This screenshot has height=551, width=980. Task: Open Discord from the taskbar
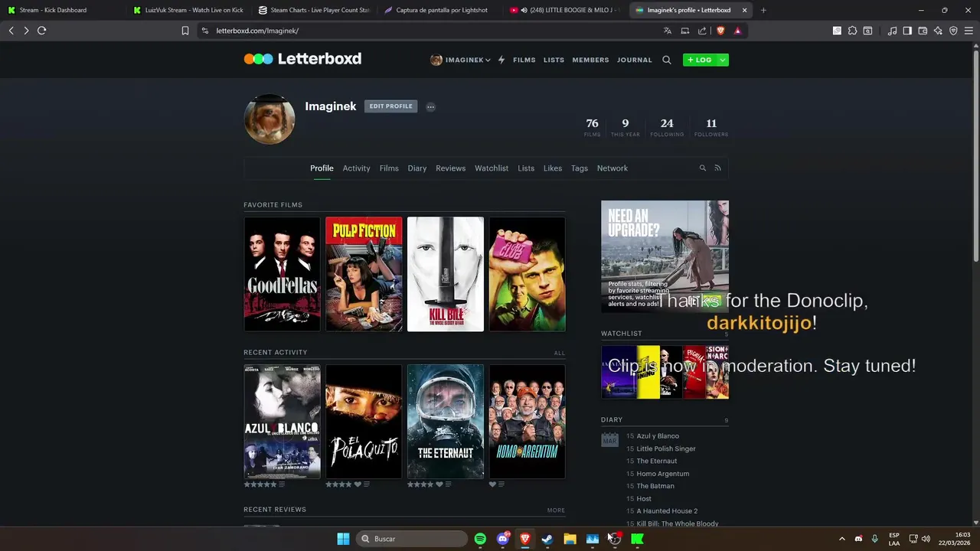(x=503, y=539)
